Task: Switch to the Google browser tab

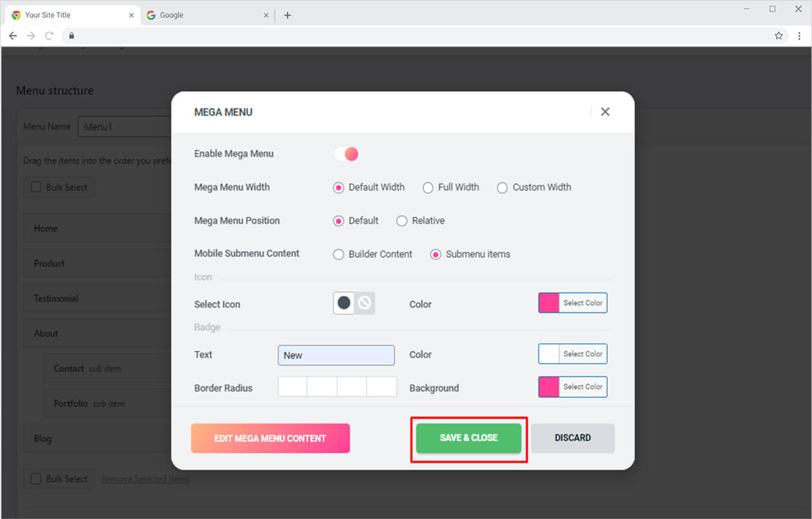Action: 200,15
